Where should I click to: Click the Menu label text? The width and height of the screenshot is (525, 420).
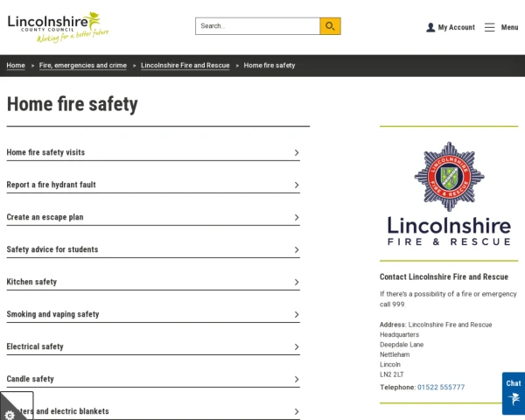(x=509, y=27)
